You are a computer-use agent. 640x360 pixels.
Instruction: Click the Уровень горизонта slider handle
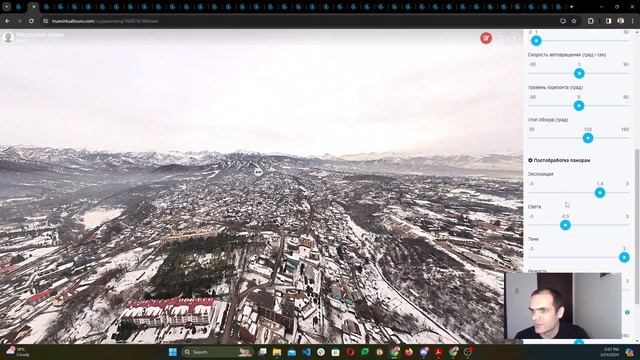pyautogui.click(x=579, y=106)
